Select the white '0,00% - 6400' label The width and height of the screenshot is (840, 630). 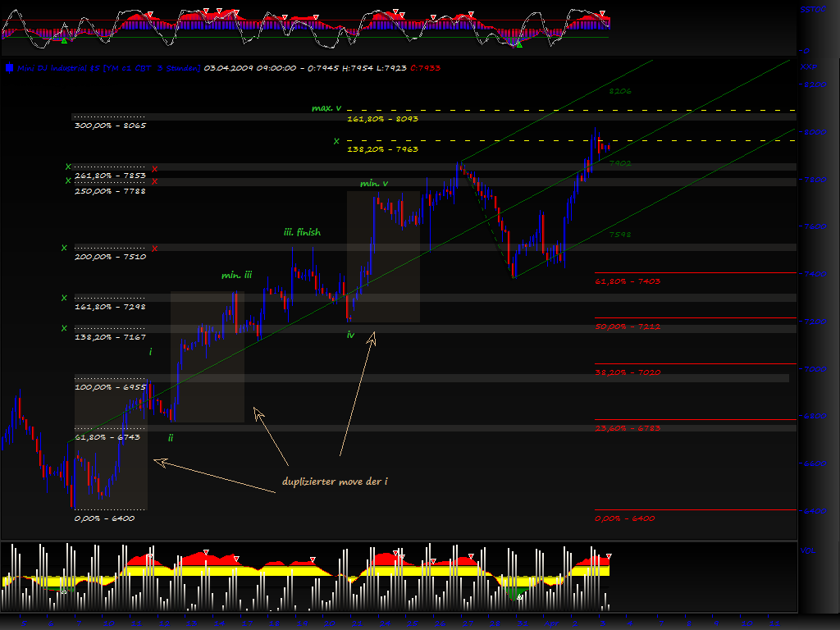click(x=104, y=518)
